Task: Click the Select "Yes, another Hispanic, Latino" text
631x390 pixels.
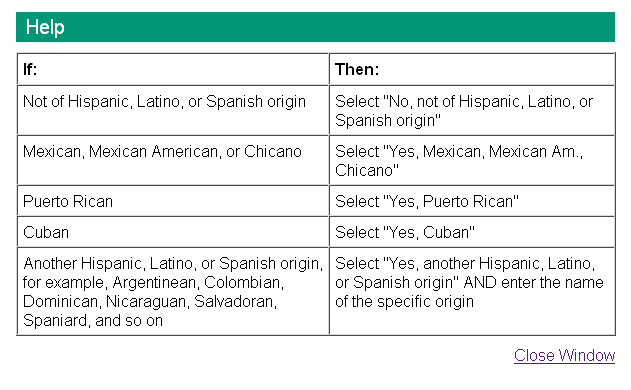Action: [465, 263]
